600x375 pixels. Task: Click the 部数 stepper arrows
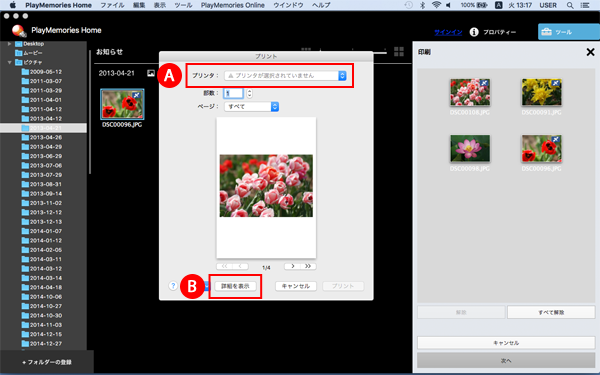point(249,93)
